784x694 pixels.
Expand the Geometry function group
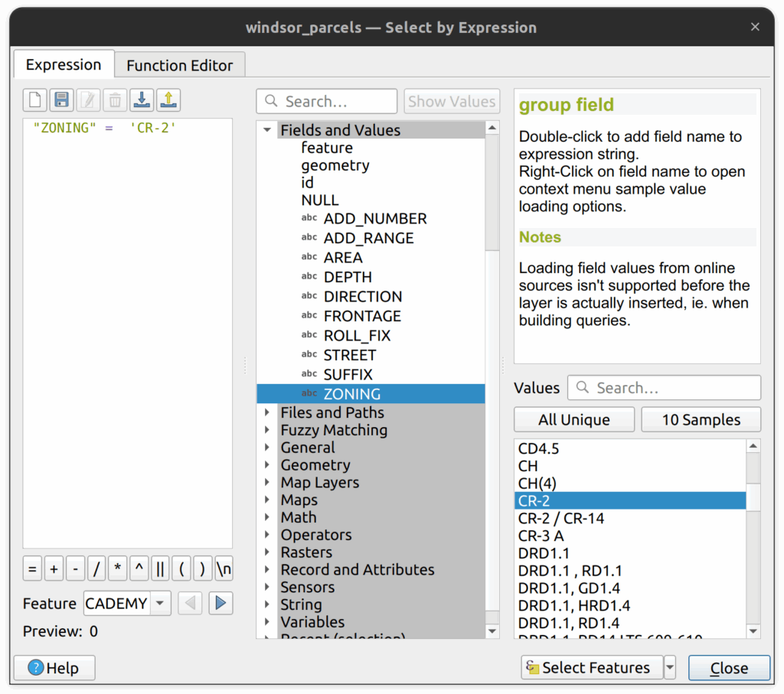(267, 465)
